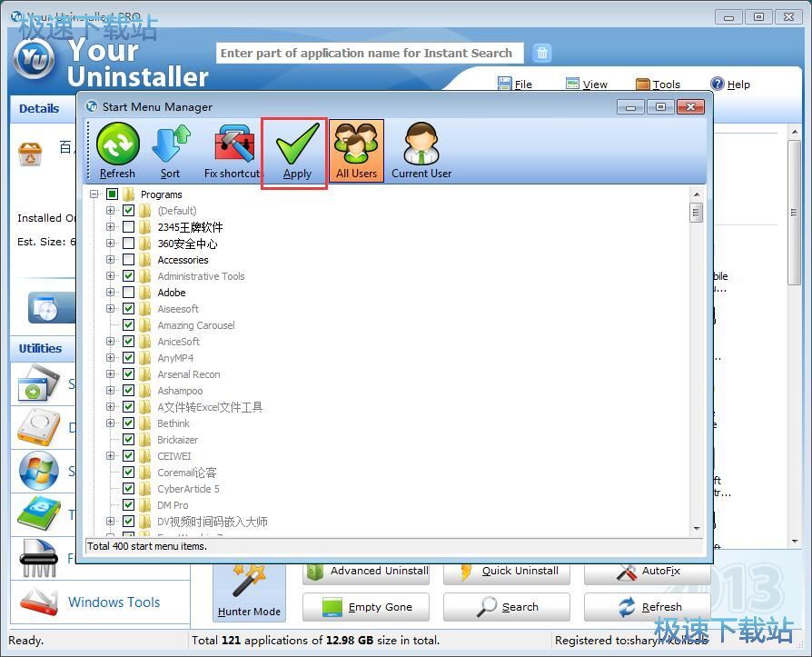Click the Fix shortcuts toolbox icon
812x657 pixels.
coord(233,144)
